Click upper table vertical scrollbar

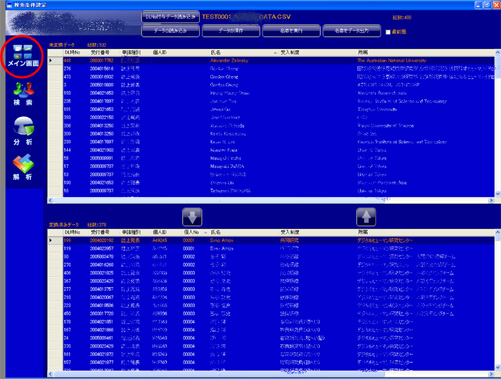click(x=498, y=123)
